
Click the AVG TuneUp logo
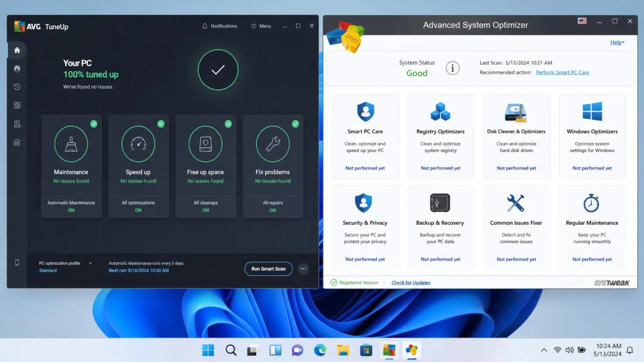click(41, 26)
